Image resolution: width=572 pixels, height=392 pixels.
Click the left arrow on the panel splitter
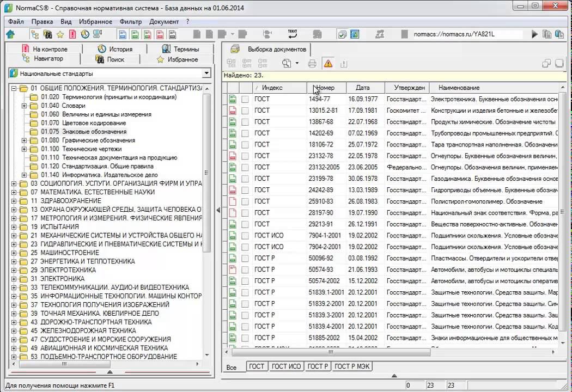pos(218,210)
